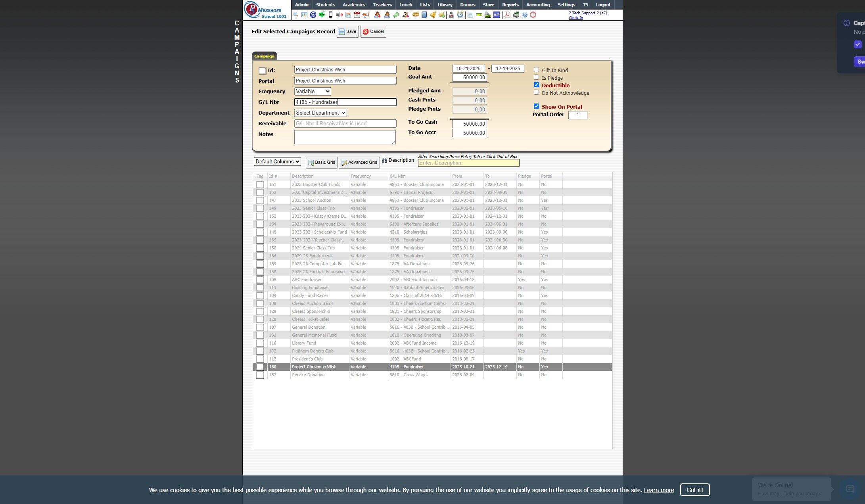
Task: Uncheck the Deductible checkbox
Action: (536, 85)
